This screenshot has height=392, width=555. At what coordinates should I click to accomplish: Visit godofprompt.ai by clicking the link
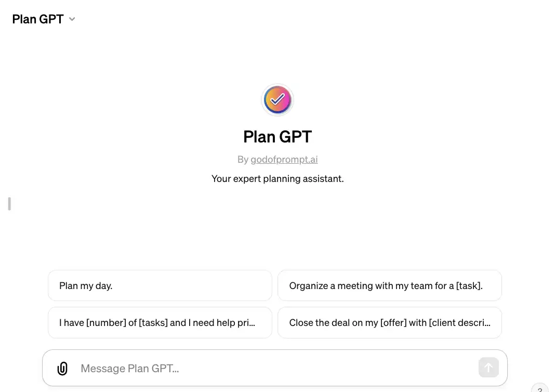(x=284, y=159)
